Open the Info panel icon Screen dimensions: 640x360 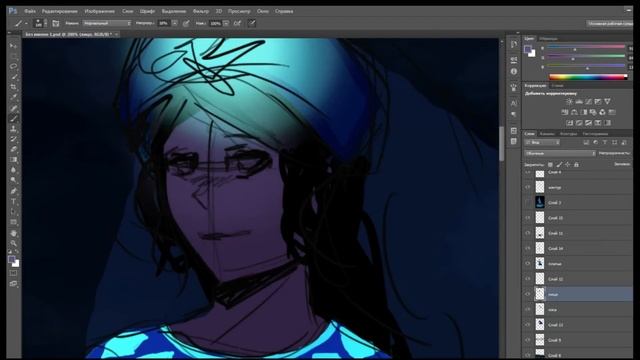[x=514, y=71]
